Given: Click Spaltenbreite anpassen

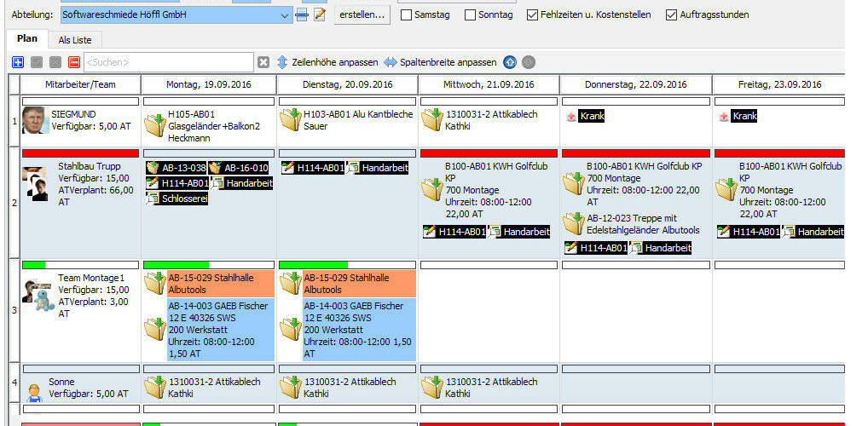Looking at the screenshot, I should tap(440, 62).
